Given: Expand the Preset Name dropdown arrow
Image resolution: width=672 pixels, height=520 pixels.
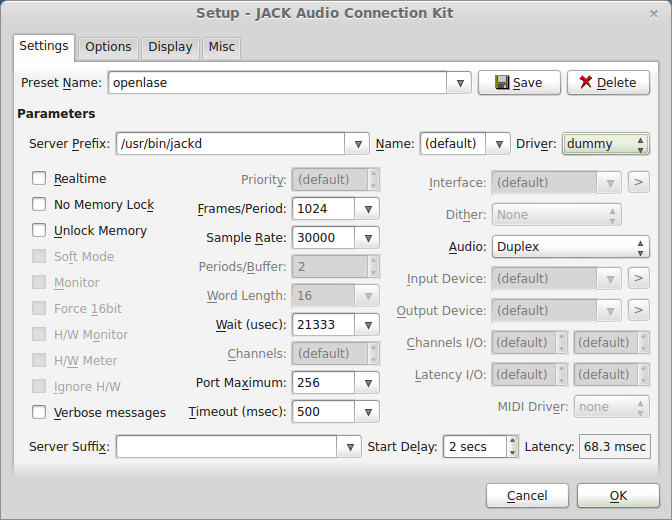Looking at the screenshot, I should click(460, 83).
